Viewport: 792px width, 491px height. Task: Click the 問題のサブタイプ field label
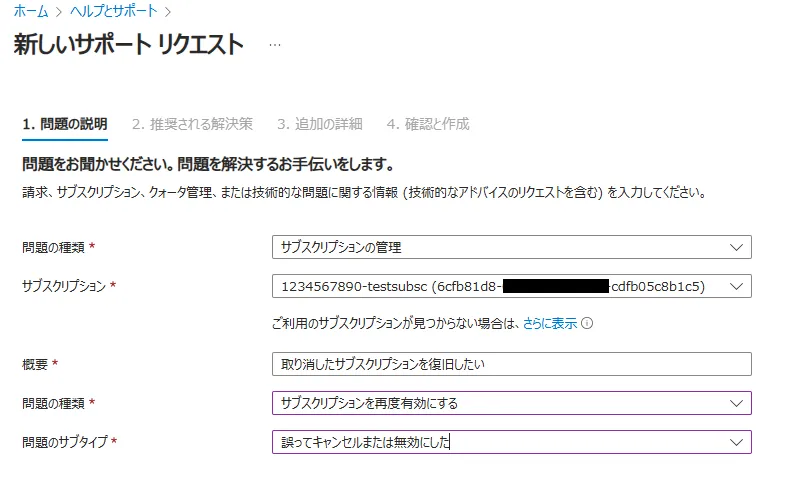(63, 442)
